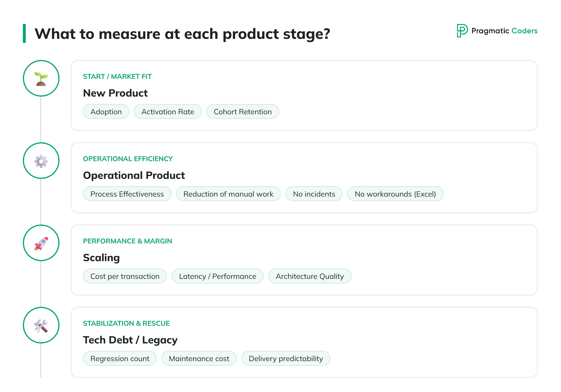Viewport: 561px width, 392px height.
Task: Click the Tech Debt / Legacy heading
Action: pyautogui.click(x=130, y=340)
